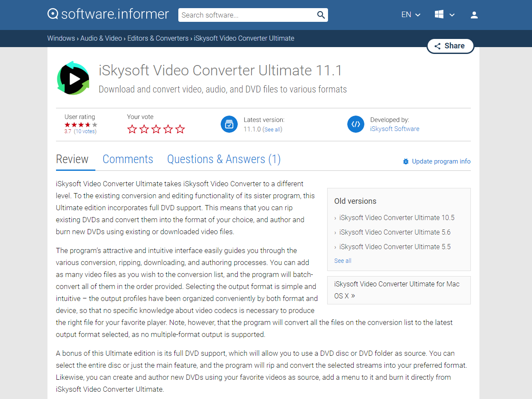Click the Update program info bug icon

[x=406, y=161]
